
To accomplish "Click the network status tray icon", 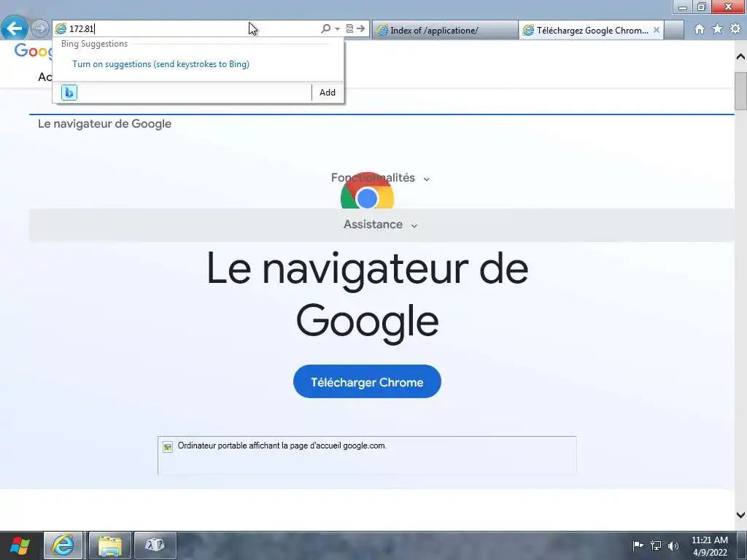I will click(x=656, y=545).
